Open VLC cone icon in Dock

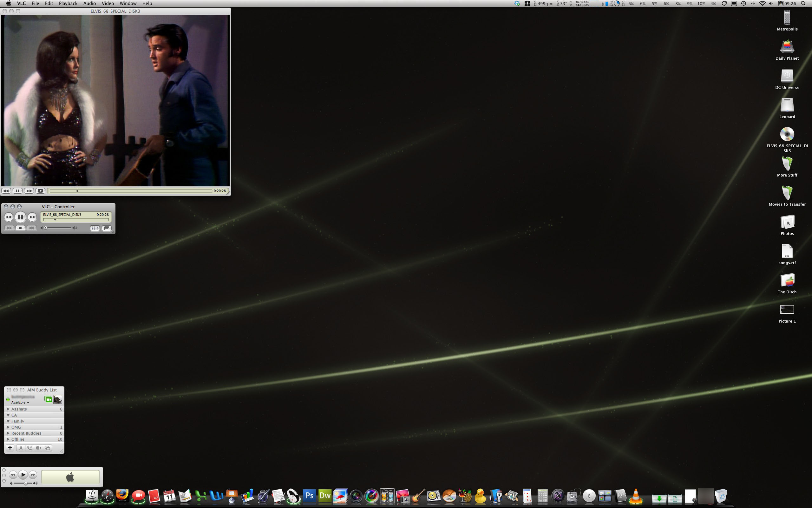pos(636,496)
